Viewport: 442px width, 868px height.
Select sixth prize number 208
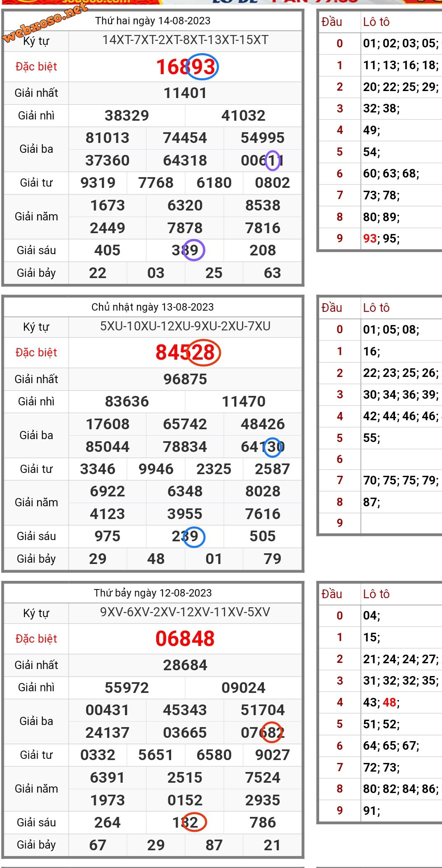pyautogui.click(x=263, y=250)
